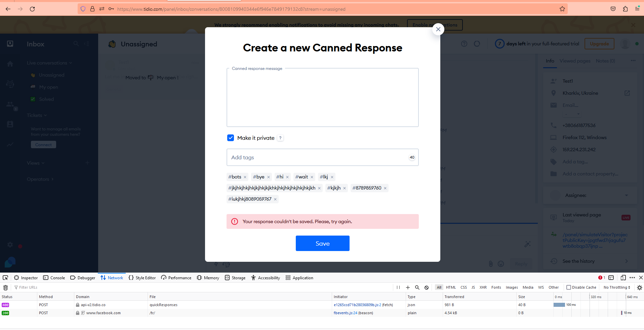Clear network log with trash icon
Viewport: 644px width, 330px height.
pyautogui.click(x=5, y=287)
